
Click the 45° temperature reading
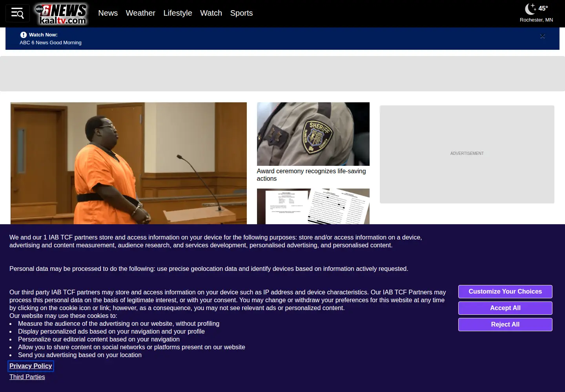pos(543,8)
